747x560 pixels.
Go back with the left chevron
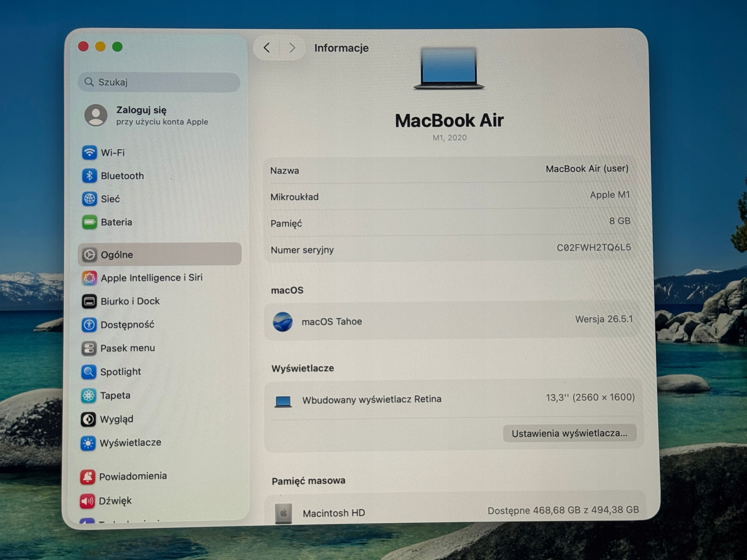267,48
